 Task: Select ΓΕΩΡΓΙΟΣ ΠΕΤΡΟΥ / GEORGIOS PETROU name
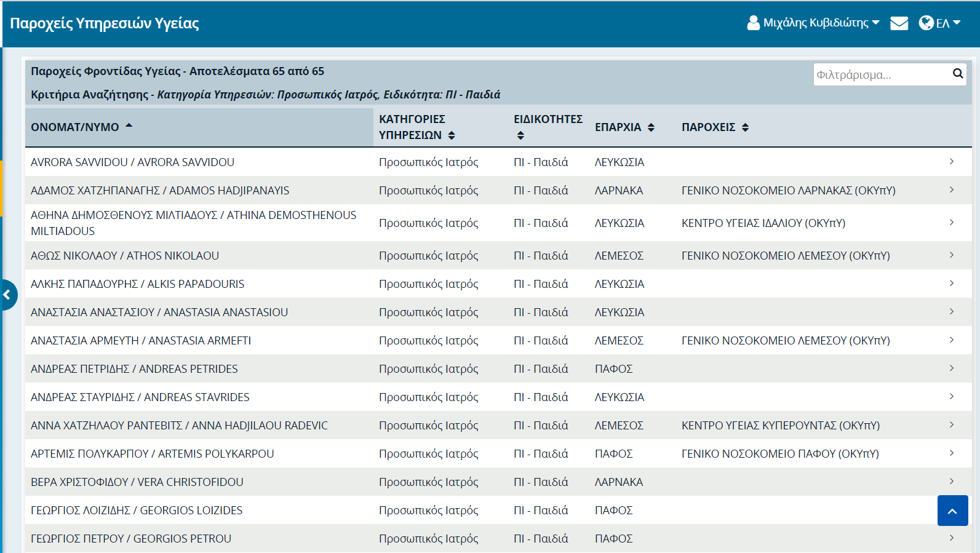coord(131,539)
